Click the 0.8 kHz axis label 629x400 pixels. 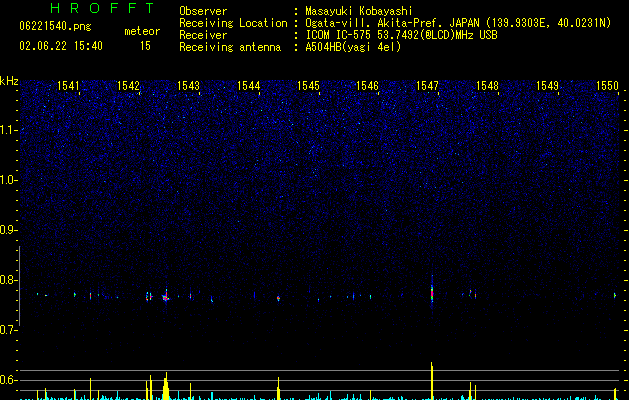click(8, 280)
